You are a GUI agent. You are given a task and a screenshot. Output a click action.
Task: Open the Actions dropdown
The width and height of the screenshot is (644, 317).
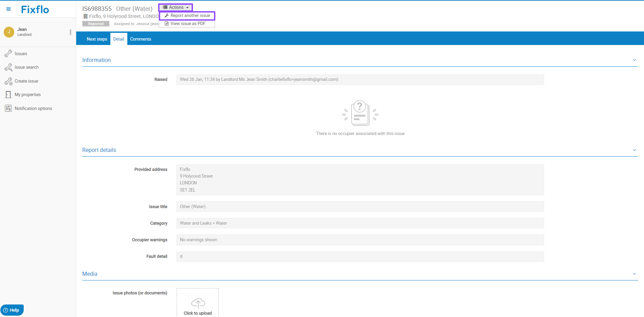click(176, 7)
